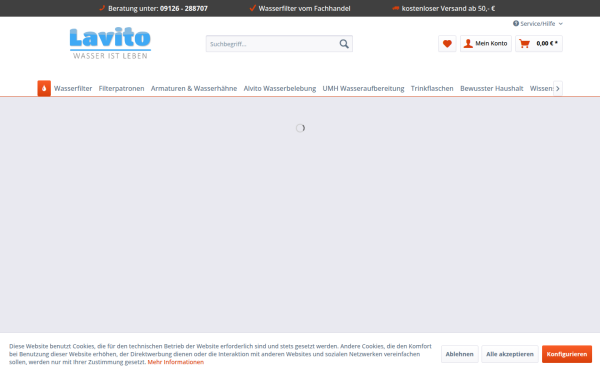Expand the Service/Hilfe dropdown
Image resolution: width=600 pixels, height=375 pixels.
pyautogui.click(x=538, y=24)
